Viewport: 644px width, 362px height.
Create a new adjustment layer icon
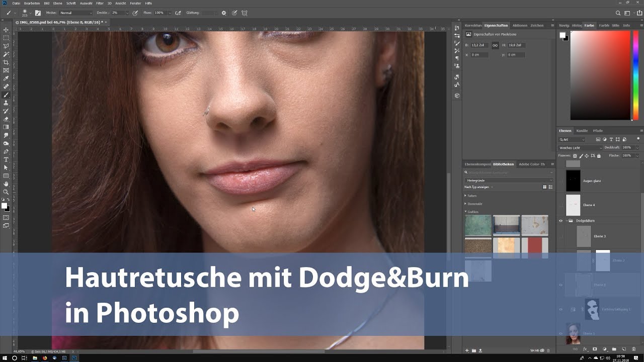604,349
